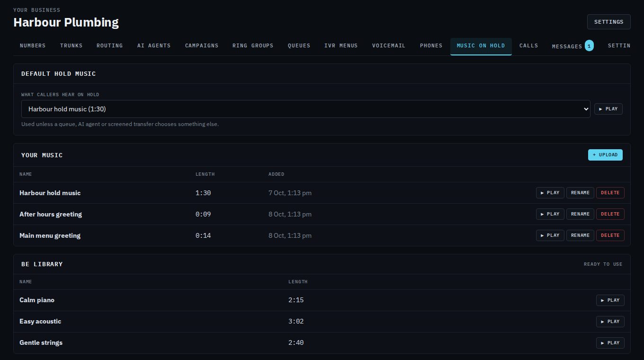Select the Ring Groups tab
The image size is (644, 360).
point(253,46)
